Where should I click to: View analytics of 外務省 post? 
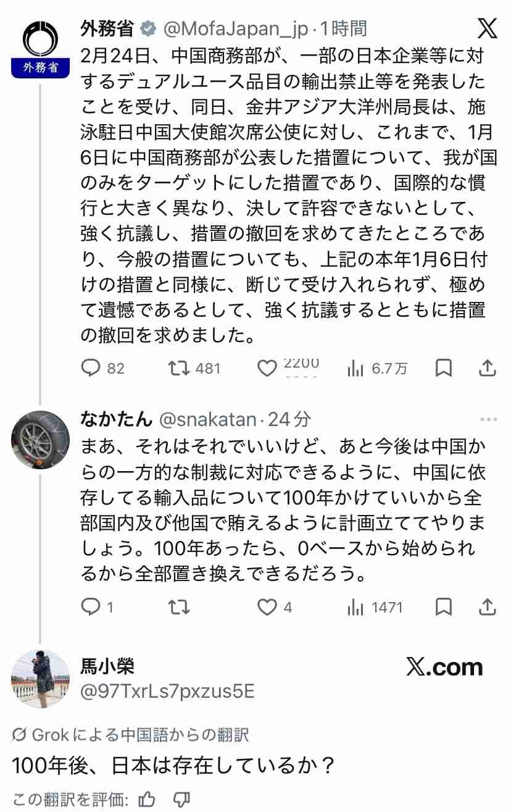coord(355,369)
